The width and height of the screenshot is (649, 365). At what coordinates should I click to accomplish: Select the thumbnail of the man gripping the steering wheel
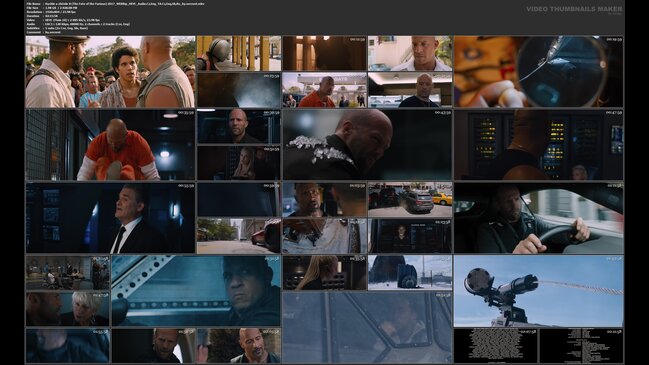tap(538, 218)
